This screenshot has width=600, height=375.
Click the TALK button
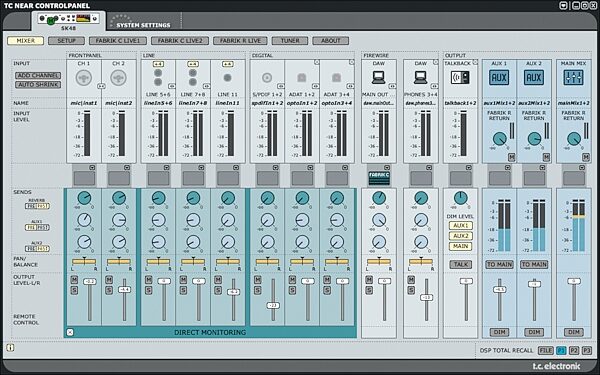460,264
